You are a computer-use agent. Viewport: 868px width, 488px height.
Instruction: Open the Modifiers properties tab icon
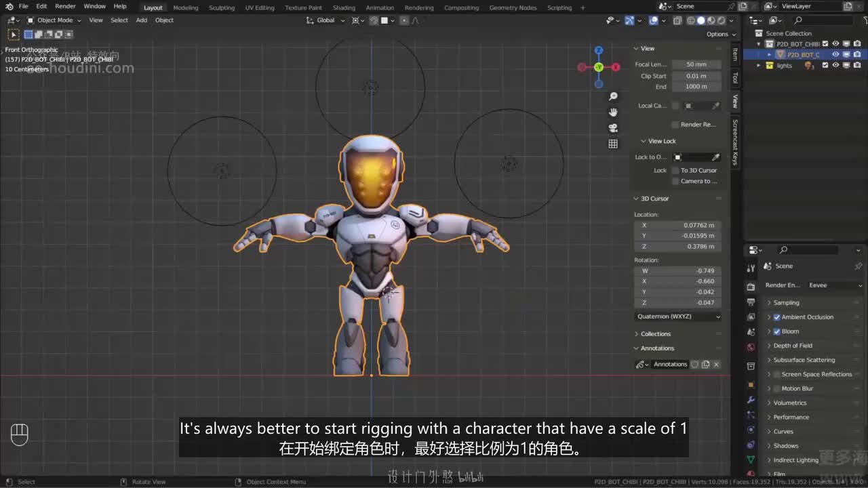[751, 400]
